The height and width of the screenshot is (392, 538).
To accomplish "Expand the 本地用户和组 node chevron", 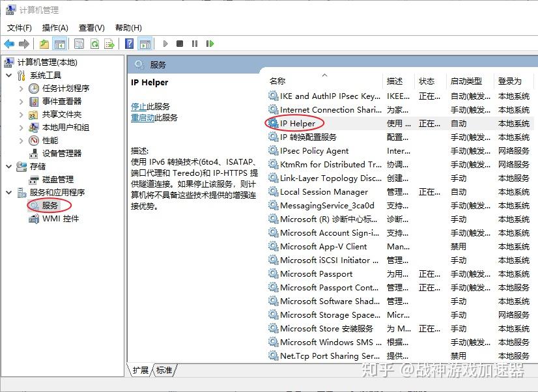I will tap(21, 128).
